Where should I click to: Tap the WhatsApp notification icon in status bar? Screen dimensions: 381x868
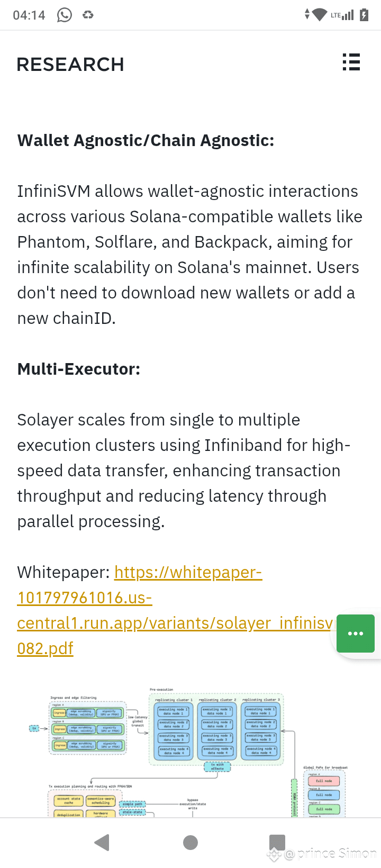pyautogui.click(x=65, y=15)
